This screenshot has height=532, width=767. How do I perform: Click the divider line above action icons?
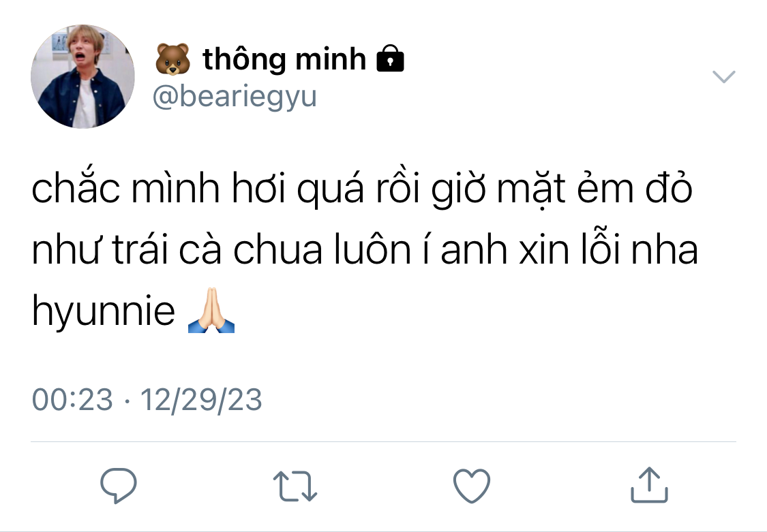click(x=383, y=441)
